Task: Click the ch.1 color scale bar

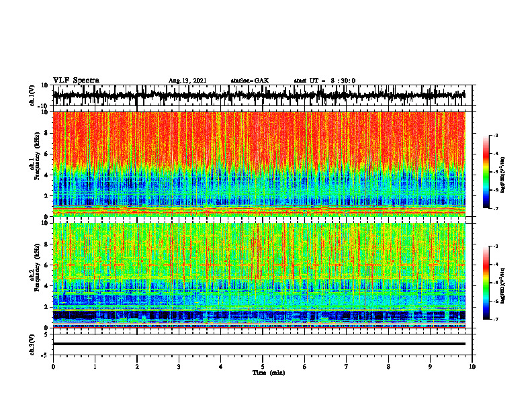Action: (486, 172)
